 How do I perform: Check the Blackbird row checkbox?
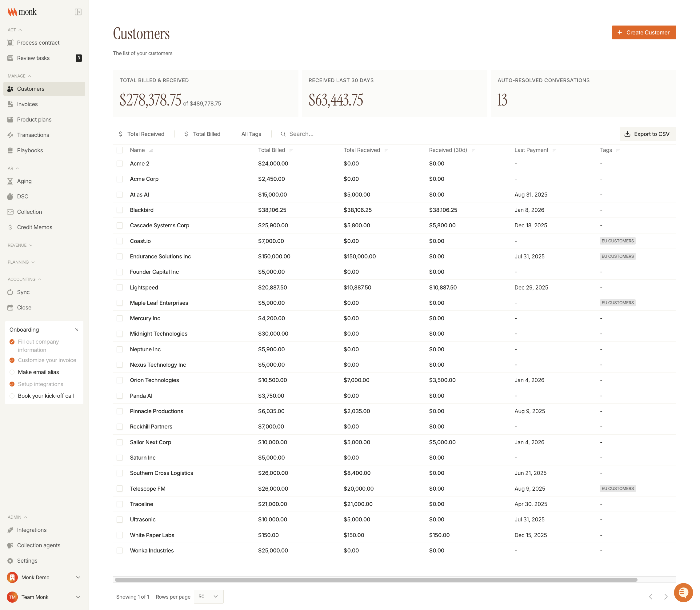pos(119,210)
